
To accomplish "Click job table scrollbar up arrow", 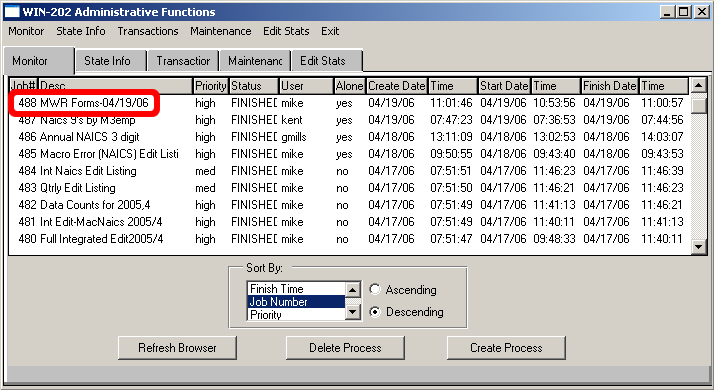I will (x=698, y=85).
